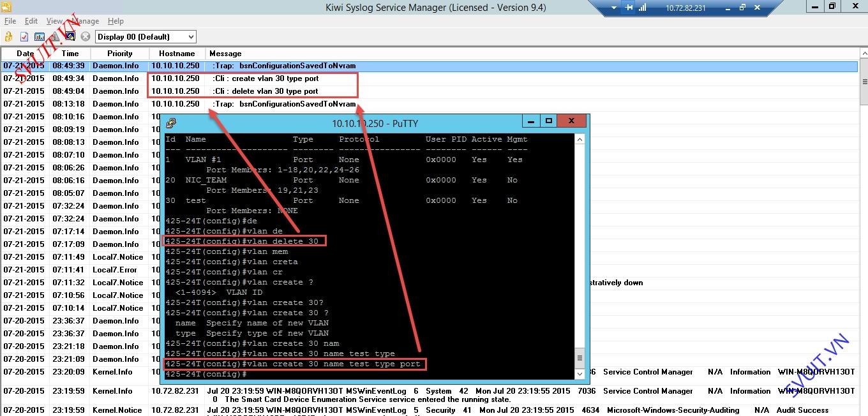The image size is (868, 416).
Task: Click the PuTTY scrollbar thumb
Action: (580, 359)
